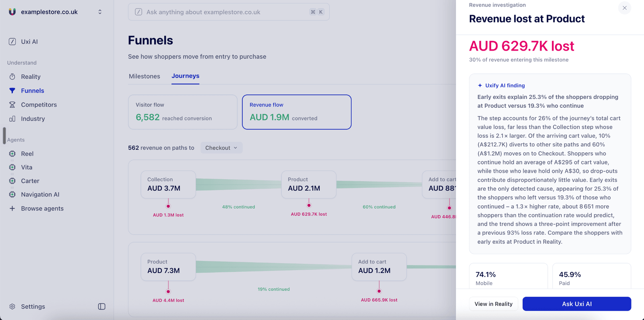Open the Competitors page link

point(39,105)
